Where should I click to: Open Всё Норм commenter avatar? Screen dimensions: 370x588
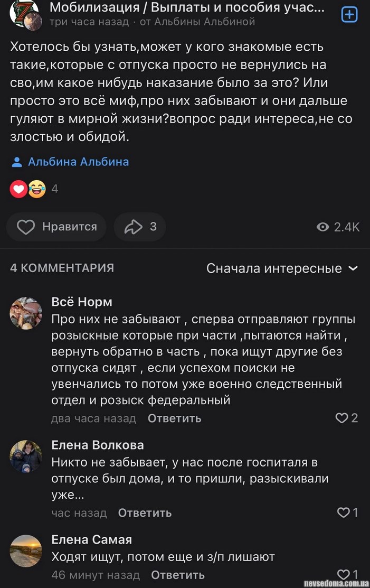pyautogui.click(x=26, y=313)
